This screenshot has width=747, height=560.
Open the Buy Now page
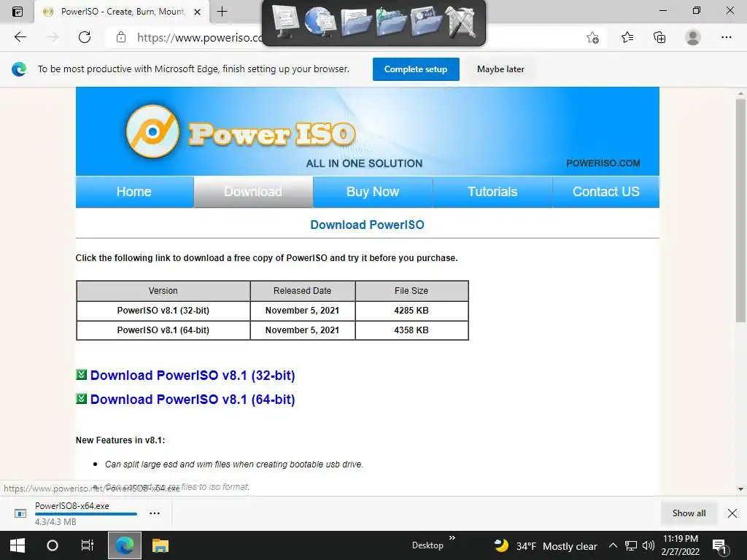(x=373, y=192)
